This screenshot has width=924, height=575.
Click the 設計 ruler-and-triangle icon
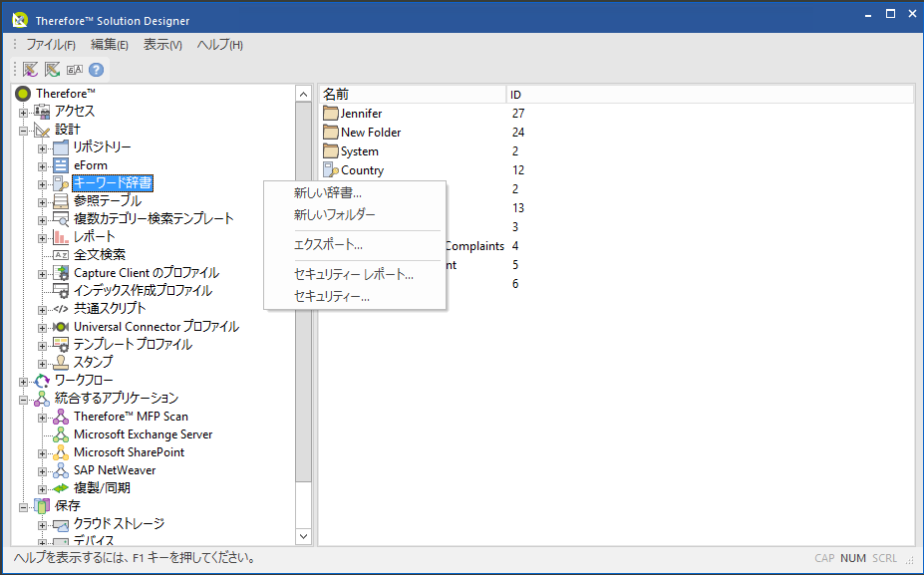pyautogui.click(x=42, y=129)
